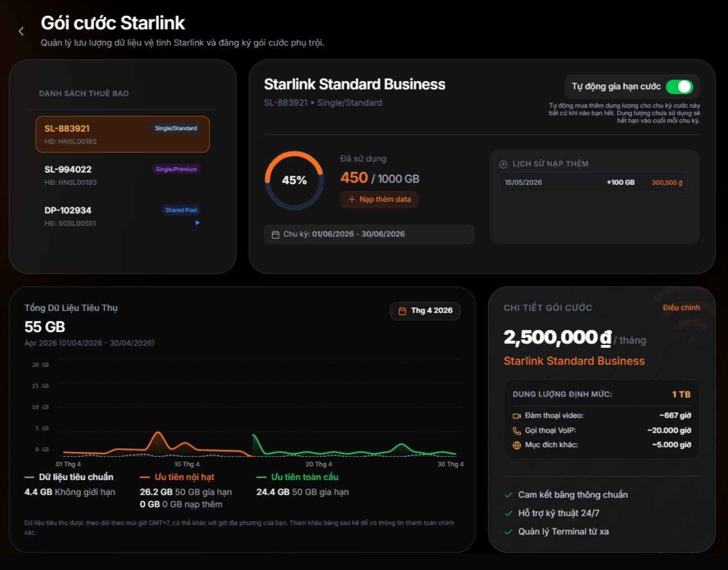
Task: Click the grey Dữ liệu tiêu chuẩn legend entry
Action: pos(69,477)
